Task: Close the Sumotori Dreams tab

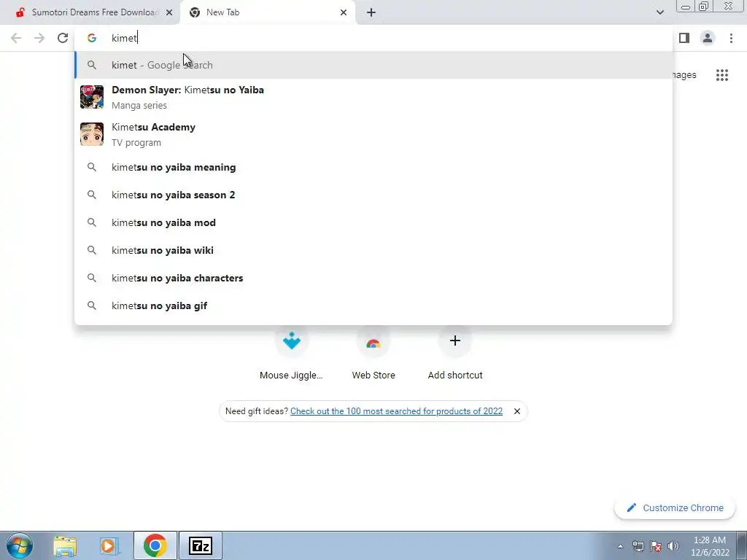Action: pos(169,12)
